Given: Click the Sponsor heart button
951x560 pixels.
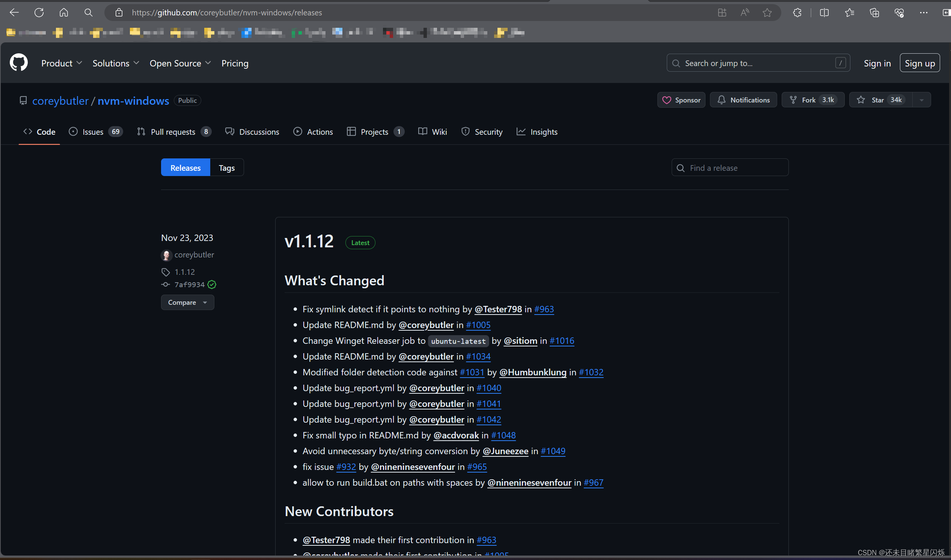Looking at the screenshot, I should 681,100.
